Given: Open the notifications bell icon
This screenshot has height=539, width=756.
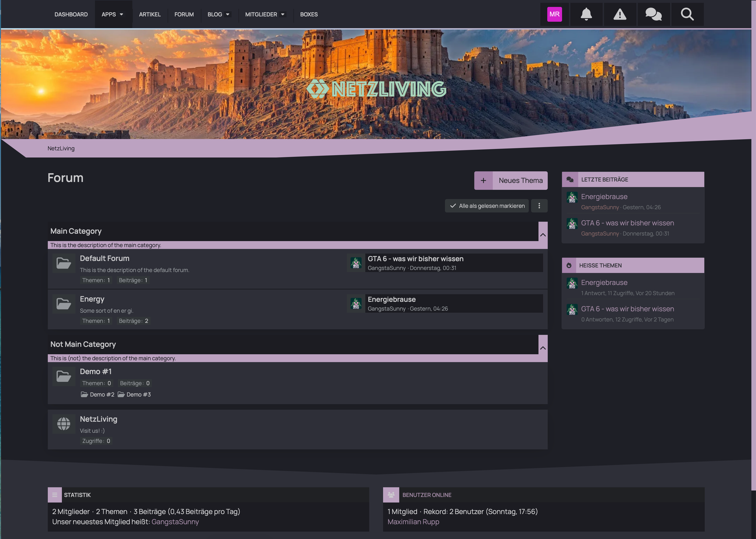Looking at the screenshot, I should coord(586,15).
